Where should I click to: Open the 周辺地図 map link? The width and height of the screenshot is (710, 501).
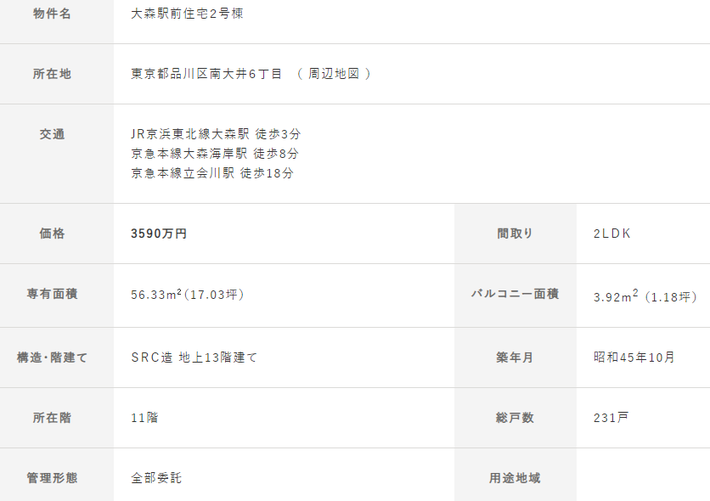tap(334, 74)
